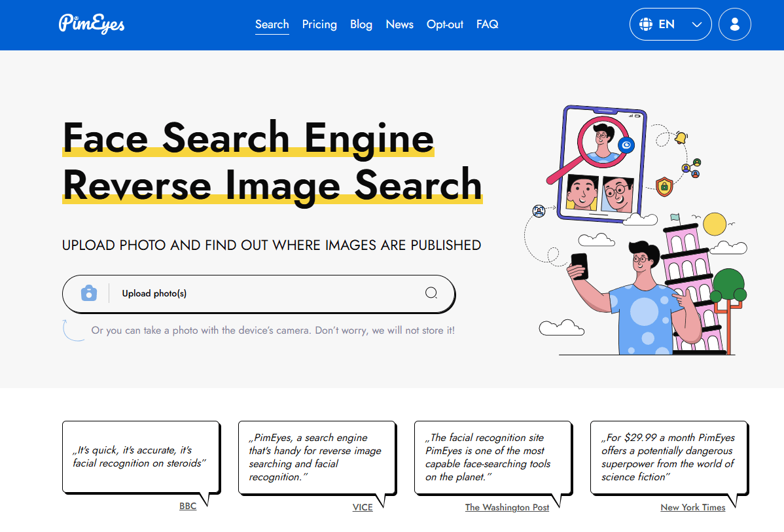Select the Search nav tab
The height and width of the screenshot is (532, 784).
(x=272, y=25)
